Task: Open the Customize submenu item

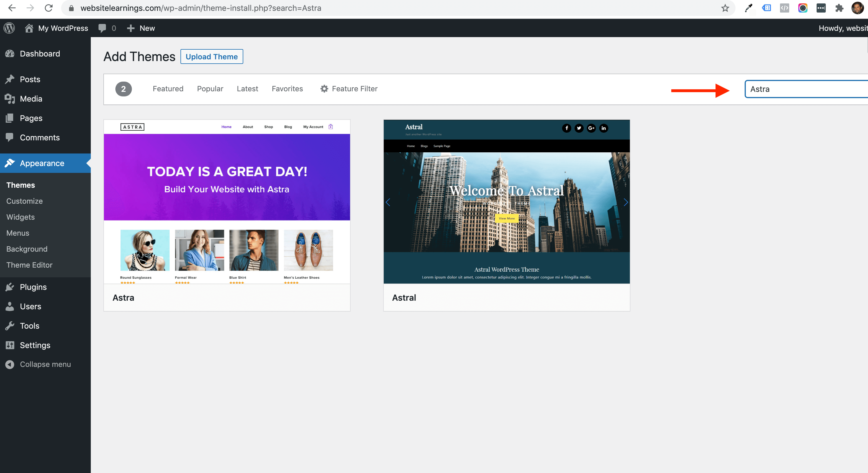Action: click(25, 201)
